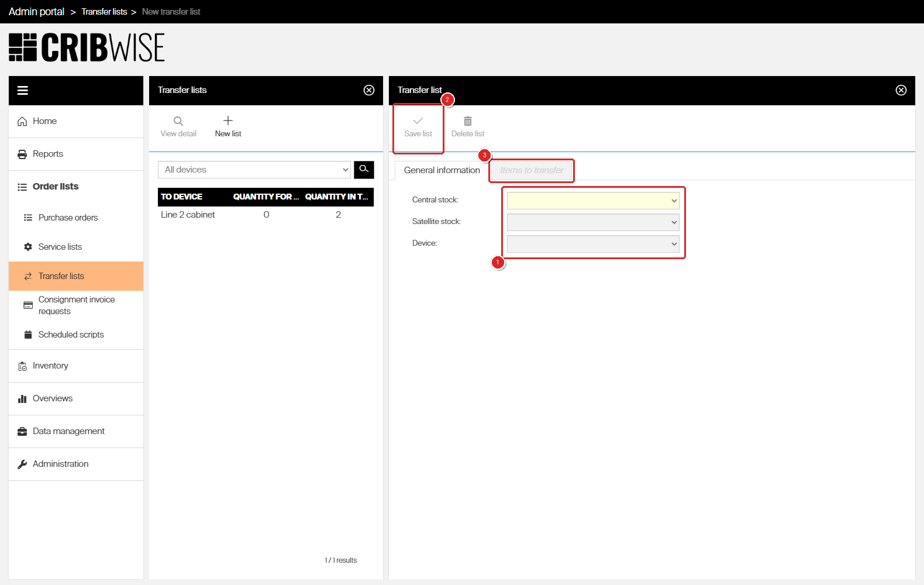Open the All devices filter dropdown
The height and width of the screenshot is (585, 924).
pos(254,170)
